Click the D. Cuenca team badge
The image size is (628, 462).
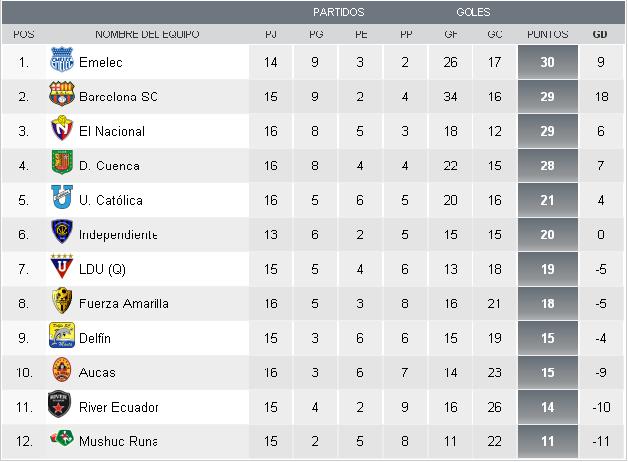(x=62, y=165)
